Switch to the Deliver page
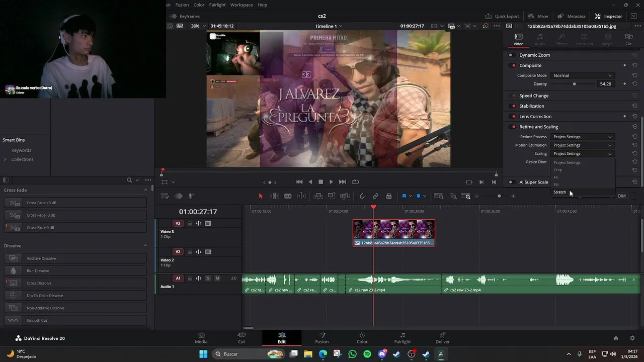644x362 pixels. pyautogui.click(x=443, y=338)
